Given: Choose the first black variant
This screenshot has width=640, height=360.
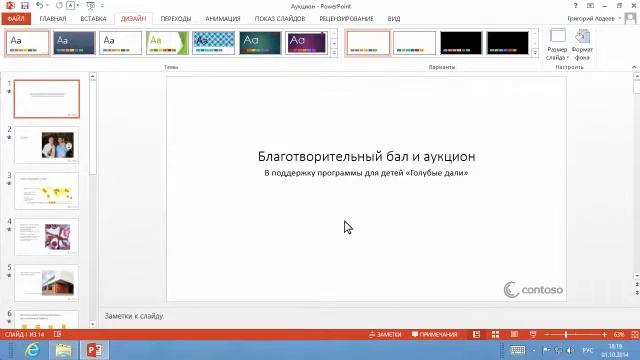Looking at the screenshot, I should [461, 43].
